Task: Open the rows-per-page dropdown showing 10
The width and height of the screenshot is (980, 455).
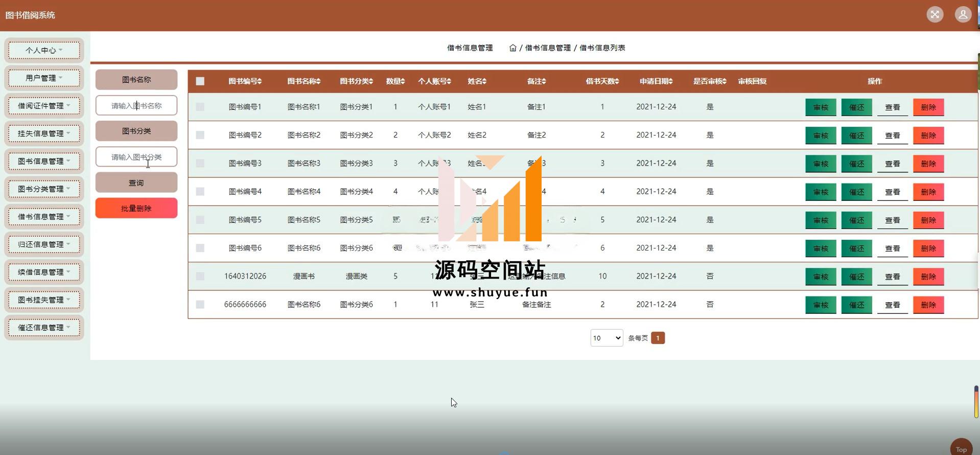Action: coord(606,338)
